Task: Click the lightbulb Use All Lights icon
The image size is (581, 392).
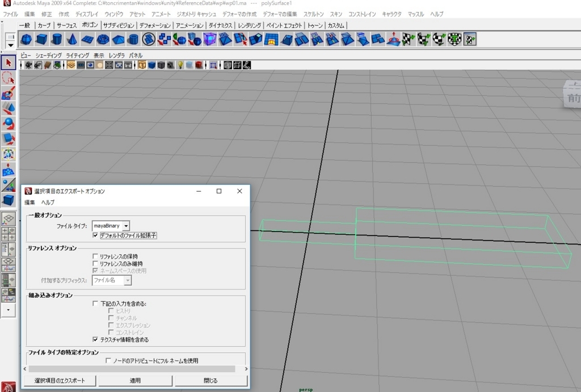Action: pos(180,65)
